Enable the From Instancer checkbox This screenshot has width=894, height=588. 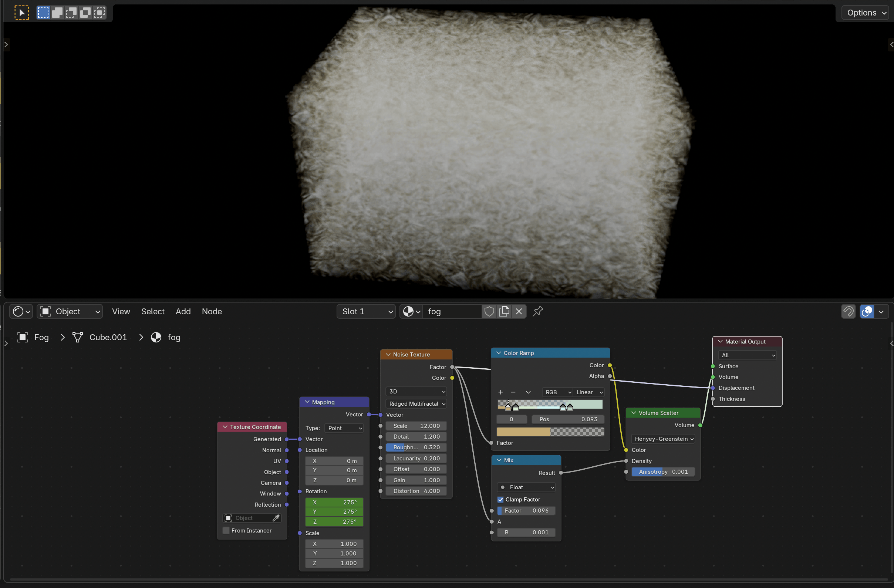(x=226, y=531)
